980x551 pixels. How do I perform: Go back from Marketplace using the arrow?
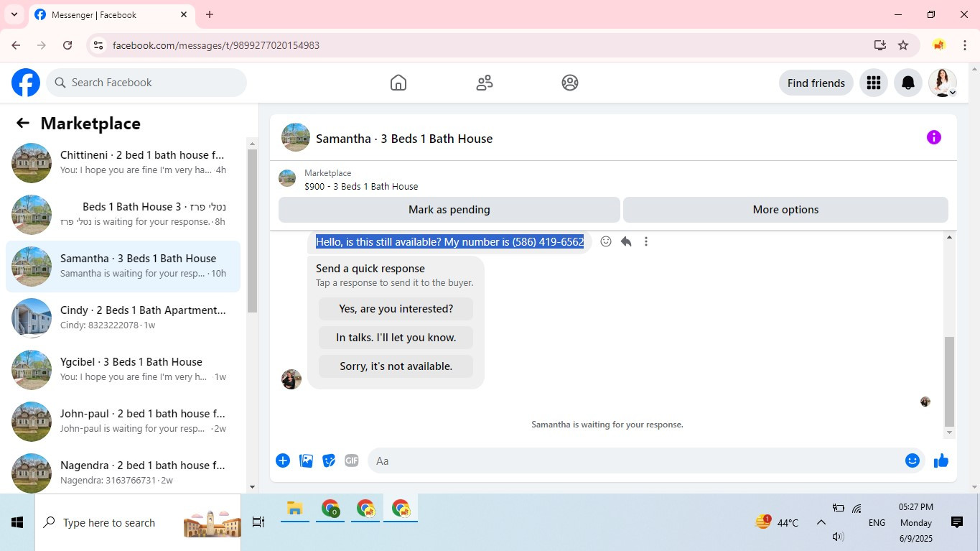click(x=23, y=123)
